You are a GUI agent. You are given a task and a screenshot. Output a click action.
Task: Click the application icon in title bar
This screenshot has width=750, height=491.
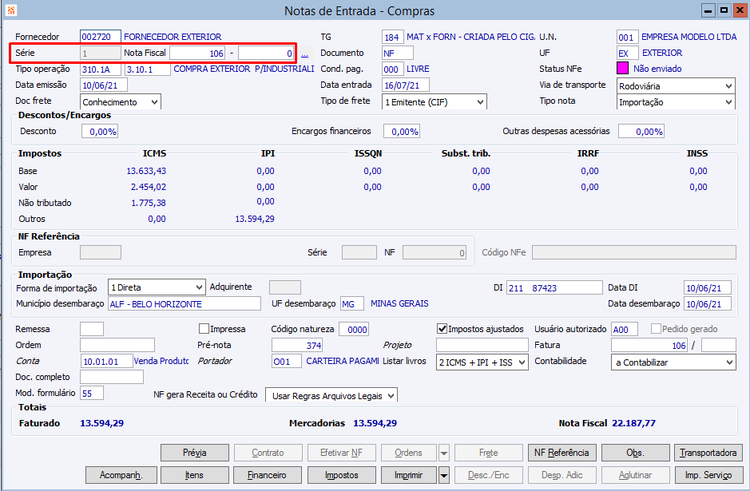click(x=11, y=11)
